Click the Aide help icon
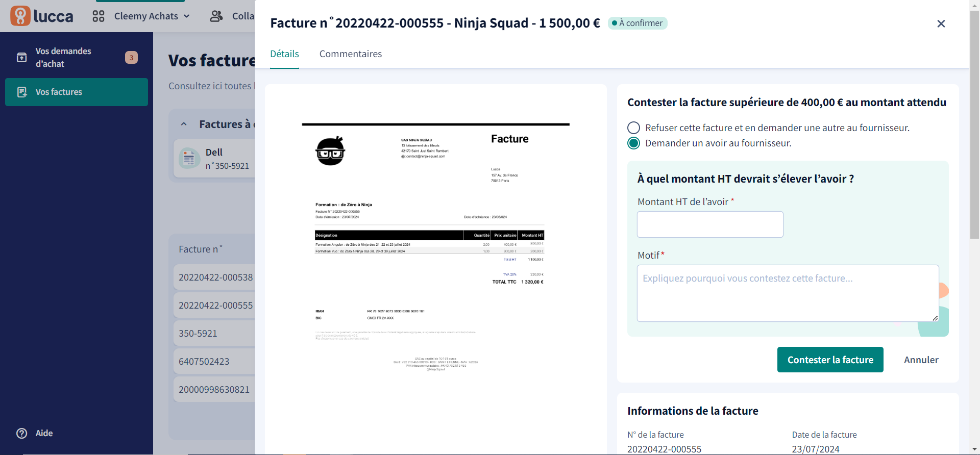Image resolution: width=980 pixels, height=455 pixels. coord(22,433)
